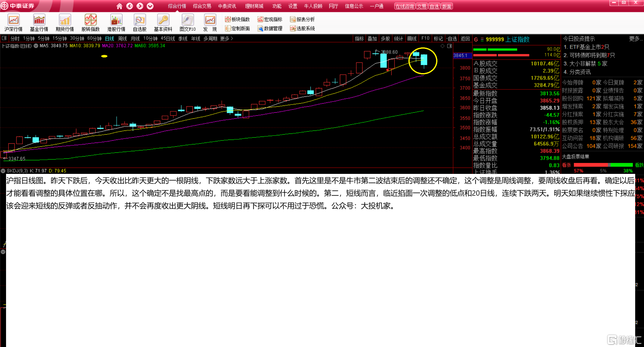Open 发现 discovery icon
The height and width of the screenshot is (347, 644).
(210, 23)
